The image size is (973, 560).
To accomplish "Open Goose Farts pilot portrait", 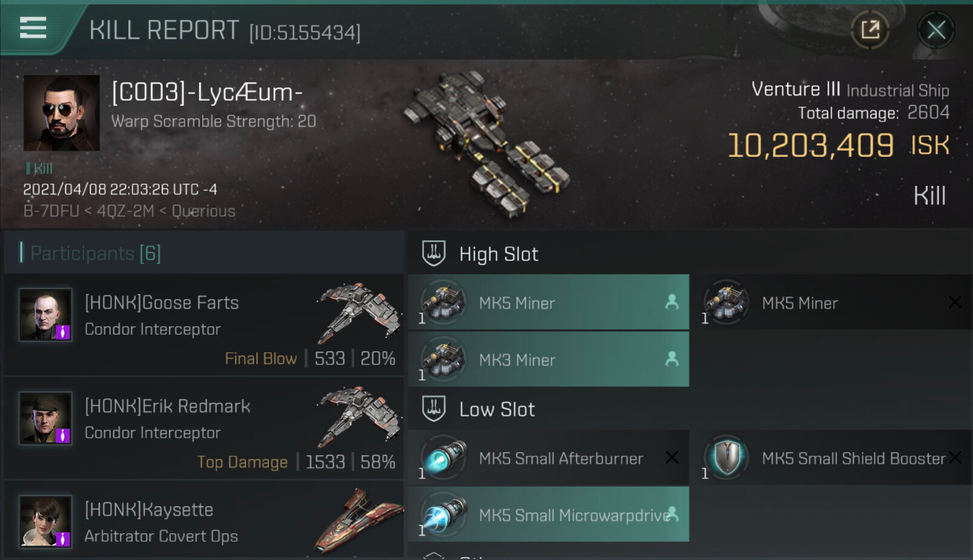I will click(x=45, y=315).
